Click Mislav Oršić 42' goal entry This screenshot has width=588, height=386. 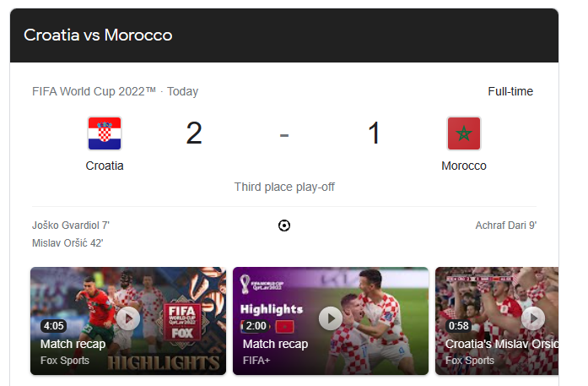[x=67, y=243]
